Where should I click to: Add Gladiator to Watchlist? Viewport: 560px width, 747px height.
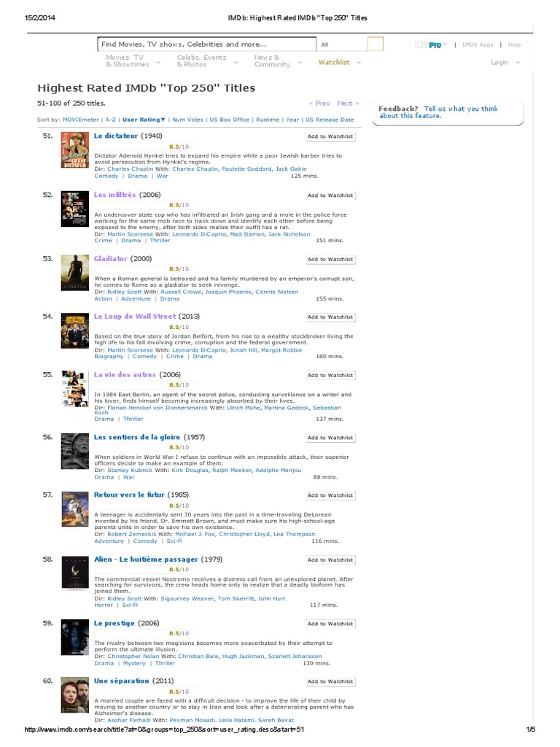click(330, 260)
